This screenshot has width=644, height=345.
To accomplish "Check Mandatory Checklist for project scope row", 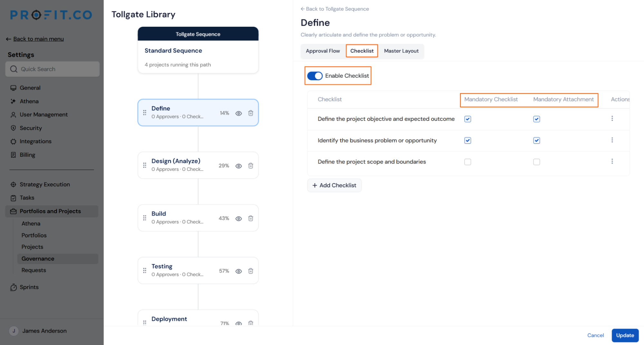I will [x=468, y=162].
